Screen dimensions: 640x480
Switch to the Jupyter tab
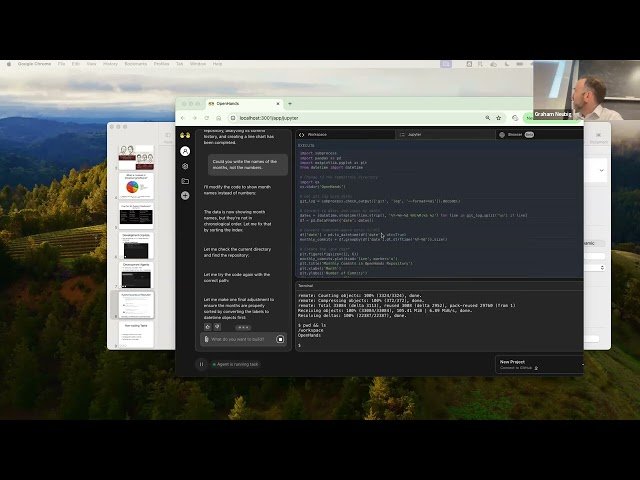[x=415, y=134]
